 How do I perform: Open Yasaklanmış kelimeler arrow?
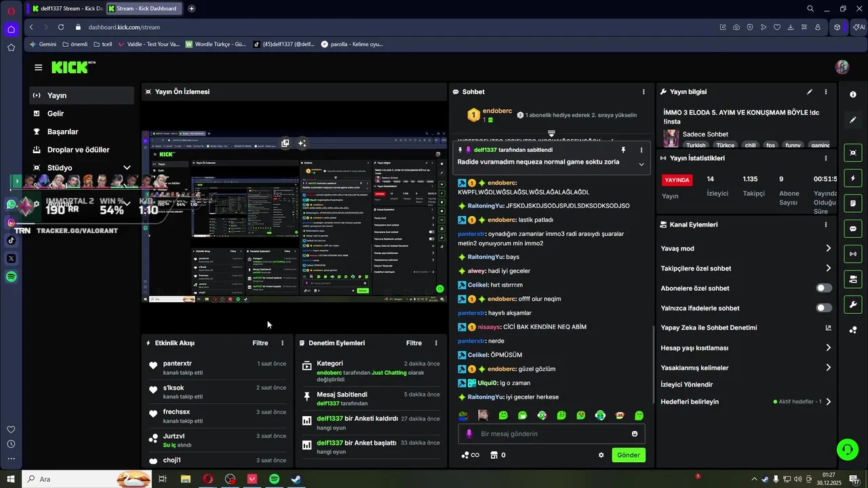828,367
